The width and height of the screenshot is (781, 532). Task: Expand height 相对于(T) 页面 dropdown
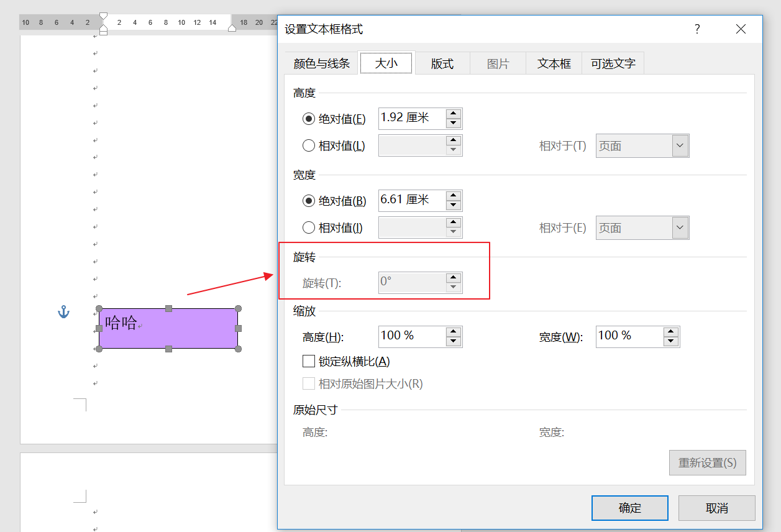[680, 146]
